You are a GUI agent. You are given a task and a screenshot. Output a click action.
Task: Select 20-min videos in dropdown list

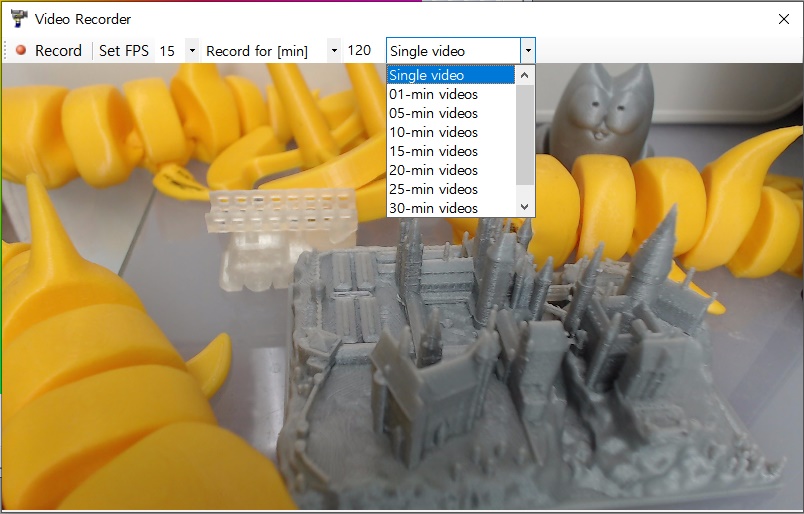450,170
